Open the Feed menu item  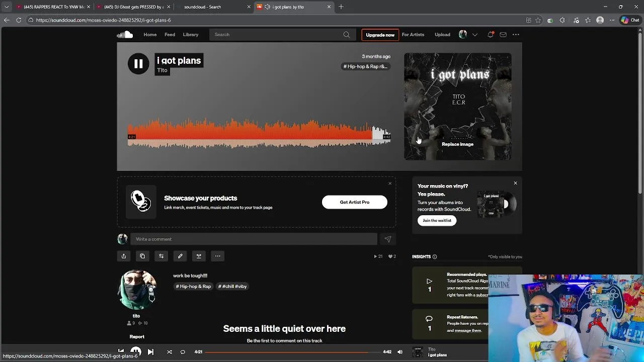coord(170,35)
